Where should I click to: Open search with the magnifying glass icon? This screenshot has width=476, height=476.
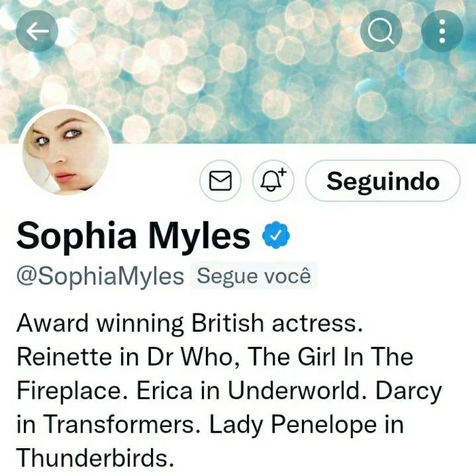point(381,31)
